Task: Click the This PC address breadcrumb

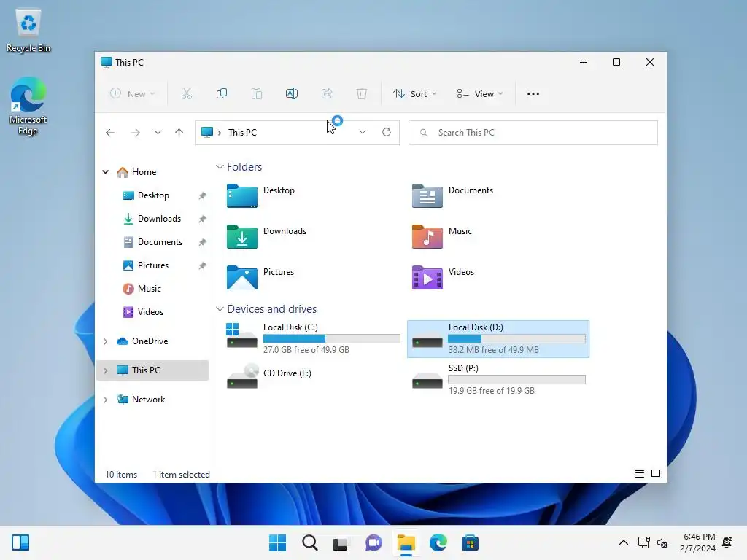Action: (242, 133)
